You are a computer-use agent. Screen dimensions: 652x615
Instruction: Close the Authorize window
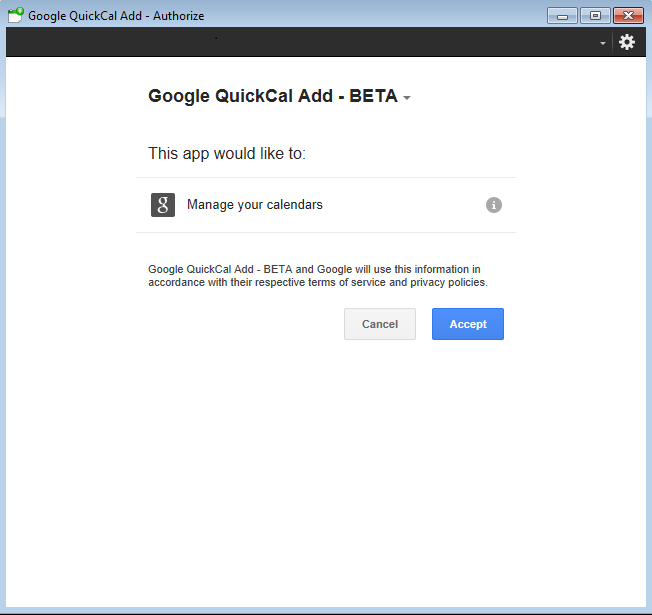(628, 16)
